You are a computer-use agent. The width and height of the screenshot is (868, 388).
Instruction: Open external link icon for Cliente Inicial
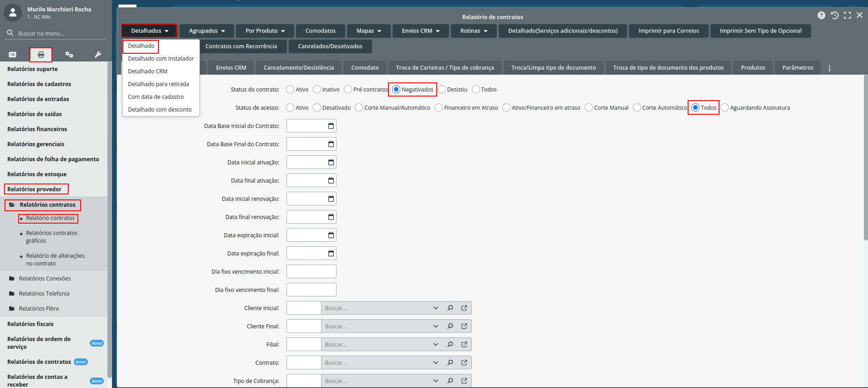pyautogui.click(x=464, y=308)
